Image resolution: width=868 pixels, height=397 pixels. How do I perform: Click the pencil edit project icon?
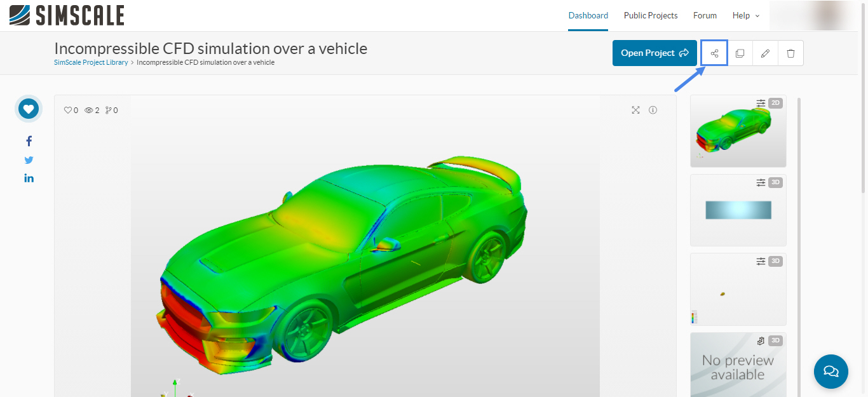(x=765, y=53)
